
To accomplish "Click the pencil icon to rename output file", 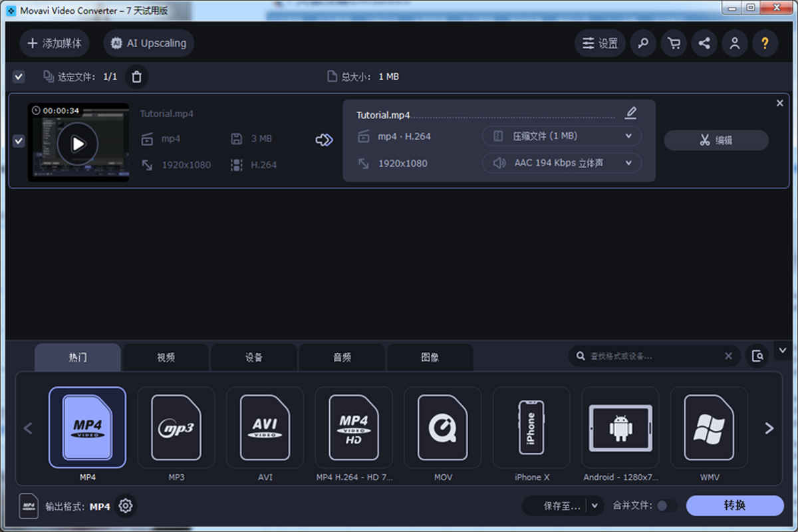I will (x=630, y=113).
